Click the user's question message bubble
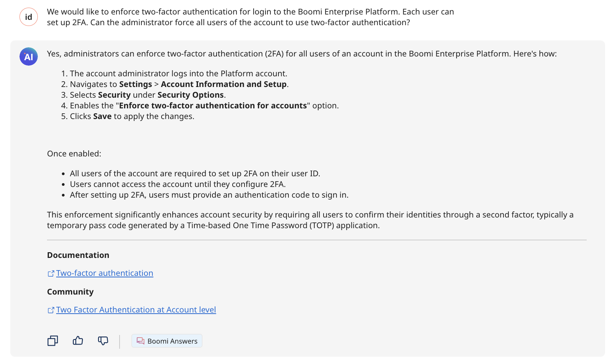 (250, 17)
